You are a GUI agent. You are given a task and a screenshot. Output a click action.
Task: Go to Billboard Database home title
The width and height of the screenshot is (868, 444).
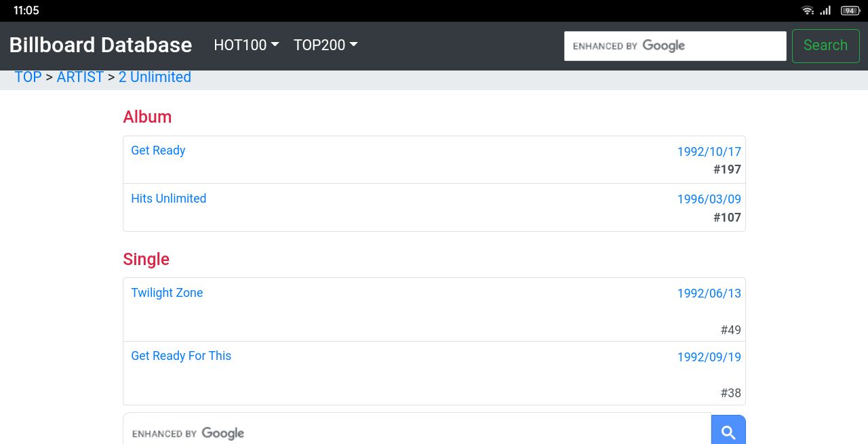point(100,45)
